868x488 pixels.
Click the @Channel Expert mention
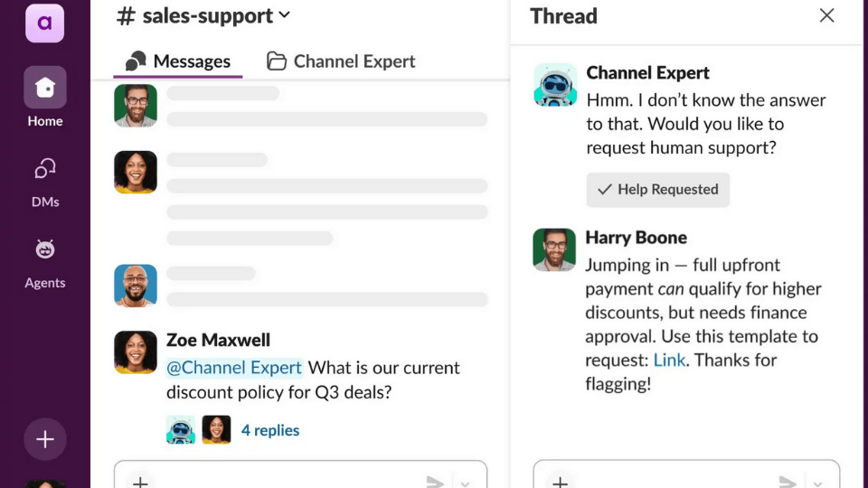pyautogui.click(x=234, y=368)
